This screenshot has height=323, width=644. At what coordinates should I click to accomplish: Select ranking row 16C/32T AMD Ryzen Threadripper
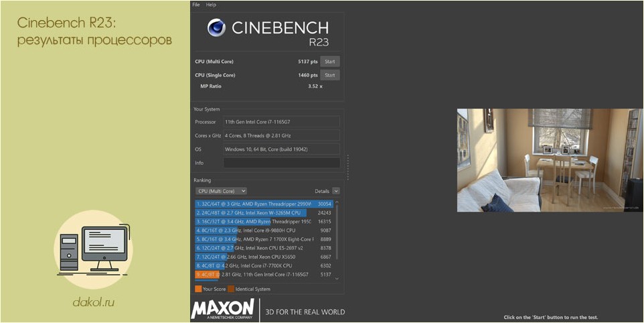pos(264,222)
